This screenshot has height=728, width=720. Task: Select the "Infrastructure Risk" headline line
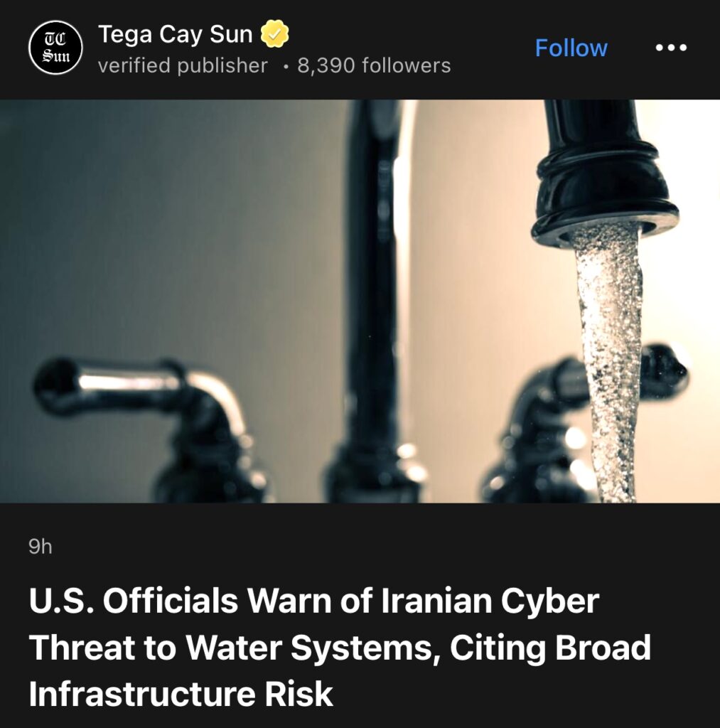tap(181, 694)
